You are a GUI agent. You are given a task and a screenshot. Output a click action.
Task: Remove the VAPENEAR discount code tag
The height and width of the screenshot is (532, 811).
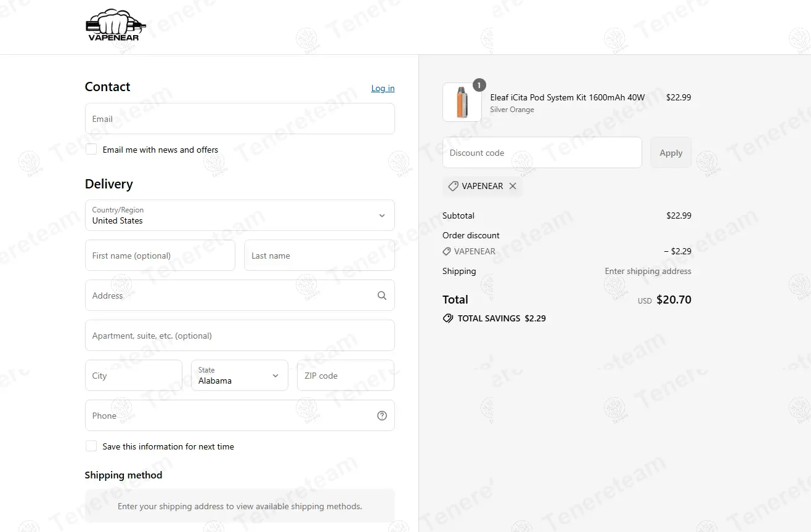pos(513,186)
